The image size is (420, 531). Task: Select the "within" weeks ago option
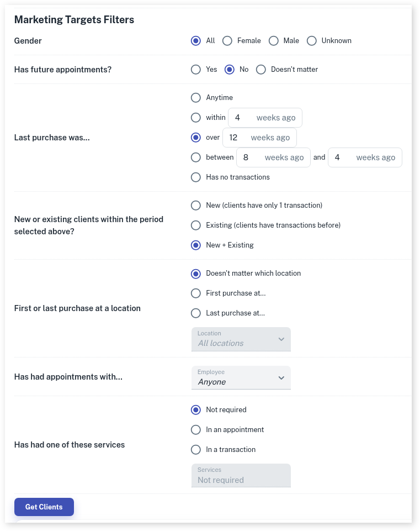click(195, 118)
